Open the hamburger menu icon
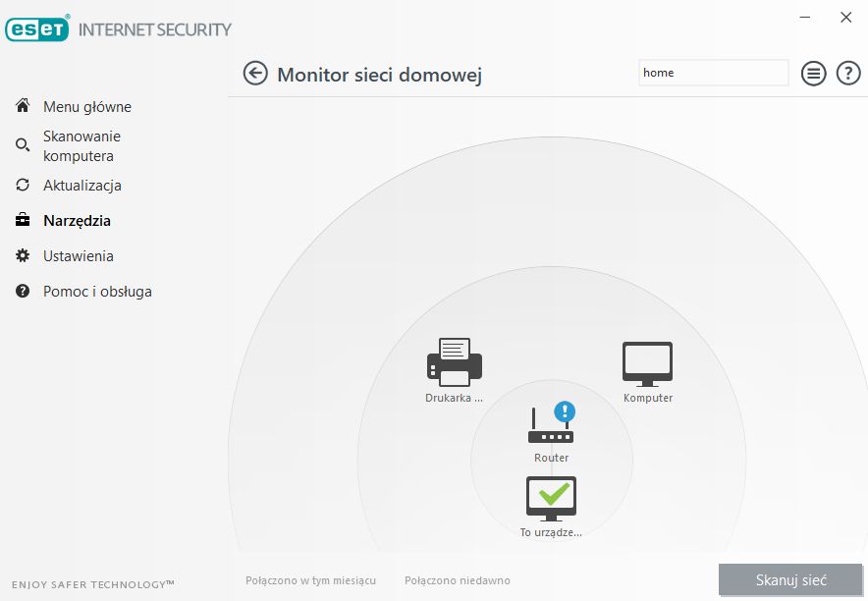The width and height of the screenshot is (868, 601). point(813,73)
